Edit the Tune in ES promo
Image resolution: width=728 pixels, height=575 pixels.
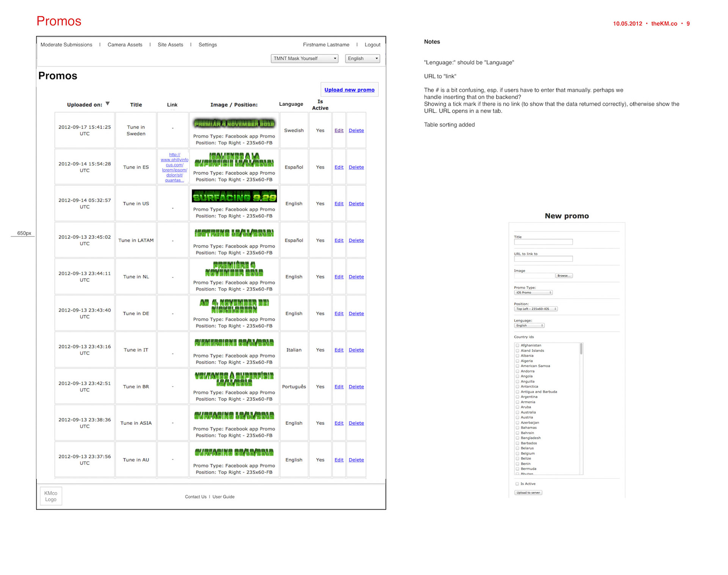click(x=339, y=167)
